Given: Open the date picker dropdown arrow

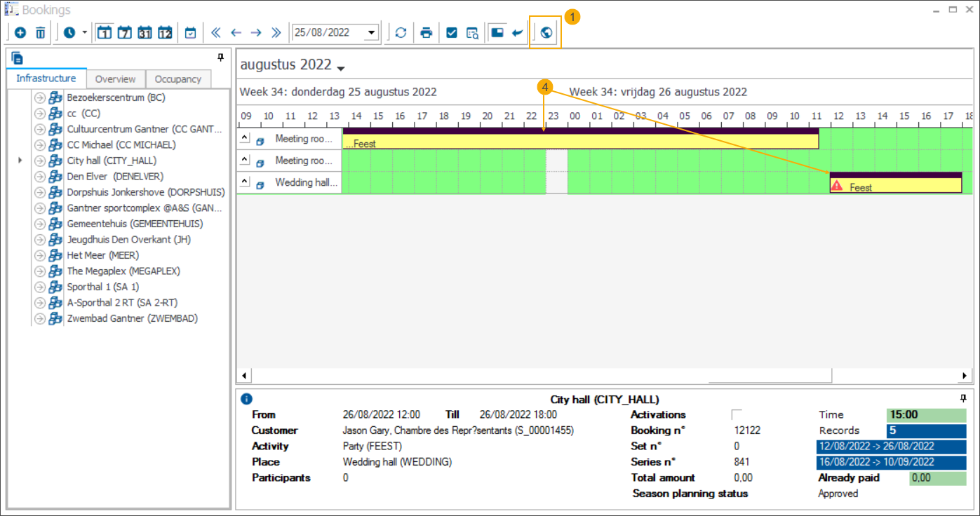Looking at the screenshot, I should 372,33.
